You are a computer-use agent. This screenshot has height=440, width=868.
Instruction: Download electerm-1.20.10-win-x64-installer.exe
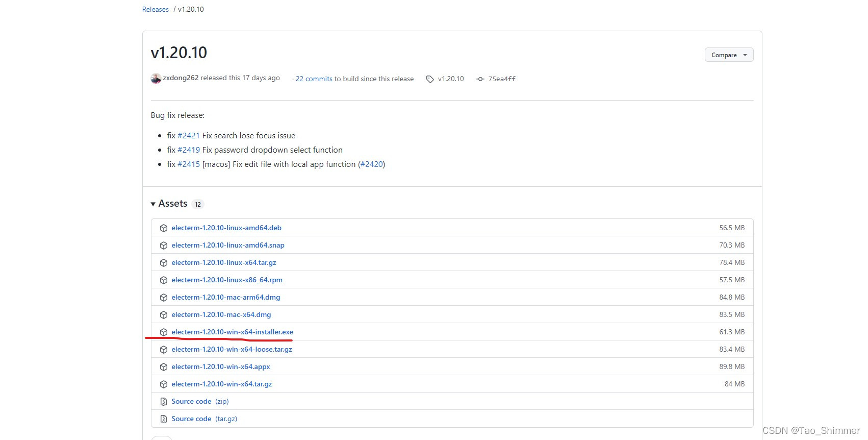pos(233,332)
